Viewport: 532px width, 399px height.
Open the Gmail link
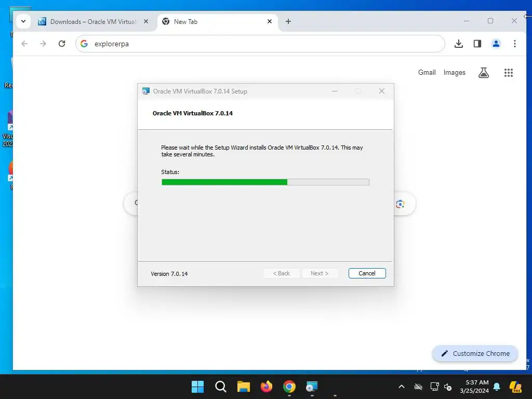[427, 73]
